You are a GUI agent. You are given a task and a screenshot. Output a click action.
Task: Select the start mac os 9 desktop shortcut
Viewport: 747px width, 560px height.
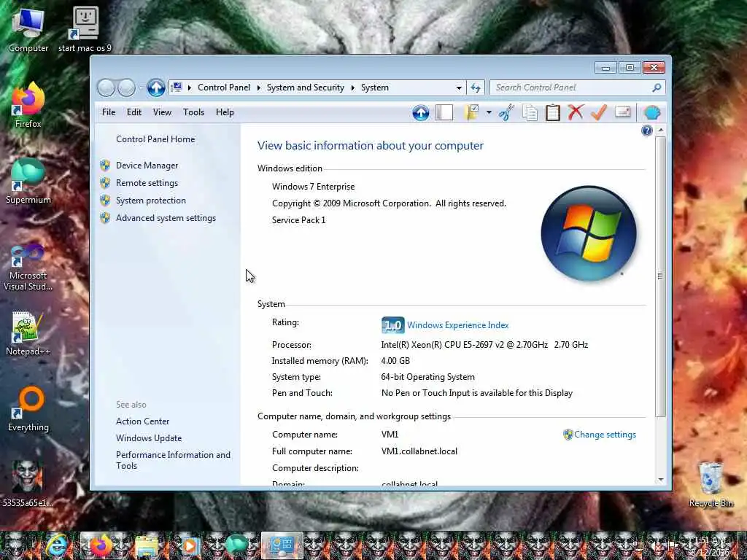click(85, 30)
